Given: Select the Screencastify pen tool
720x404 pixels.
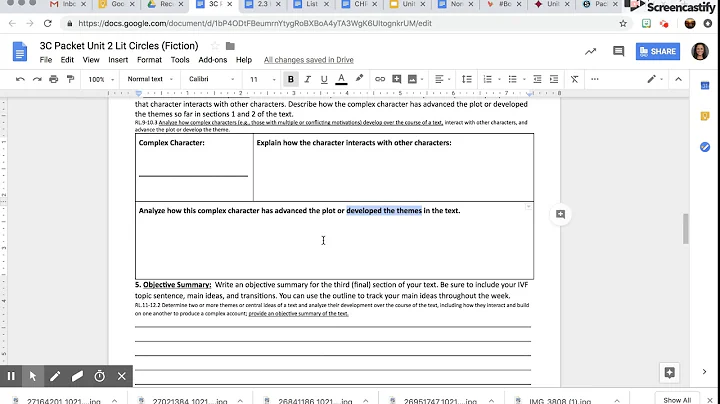Looking at the screenshot, I should point(55,376).
